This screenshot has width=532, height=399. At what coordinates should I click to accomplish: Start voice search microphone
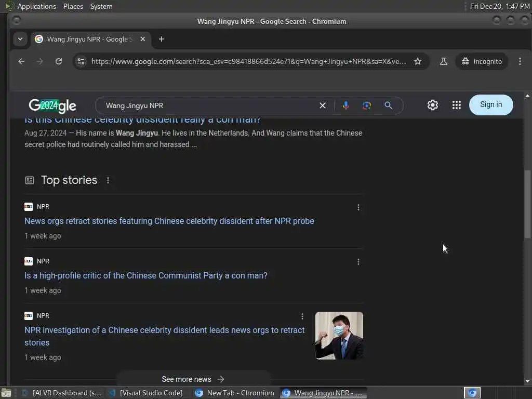click(x=345, y=105)
